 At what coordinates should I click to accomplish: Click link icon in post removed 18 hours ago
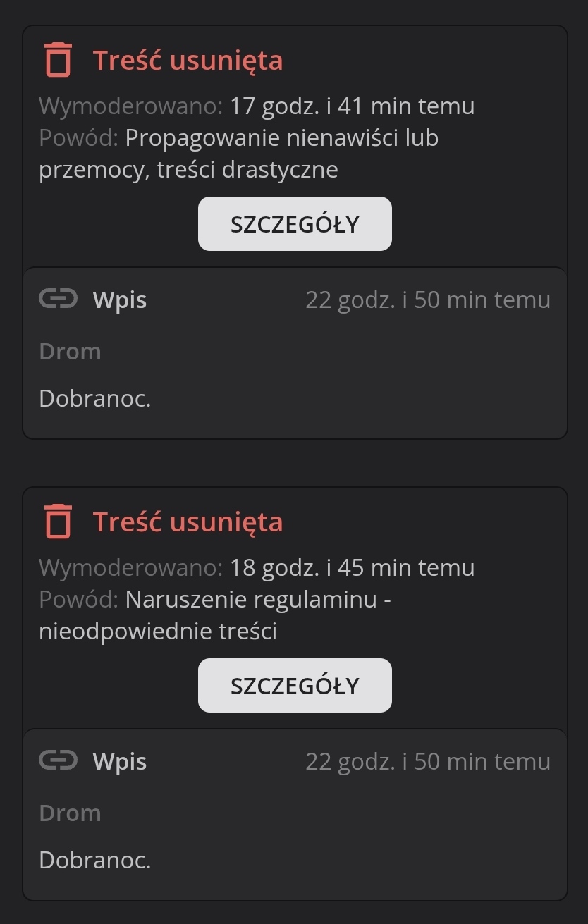[x=58, y=761]
